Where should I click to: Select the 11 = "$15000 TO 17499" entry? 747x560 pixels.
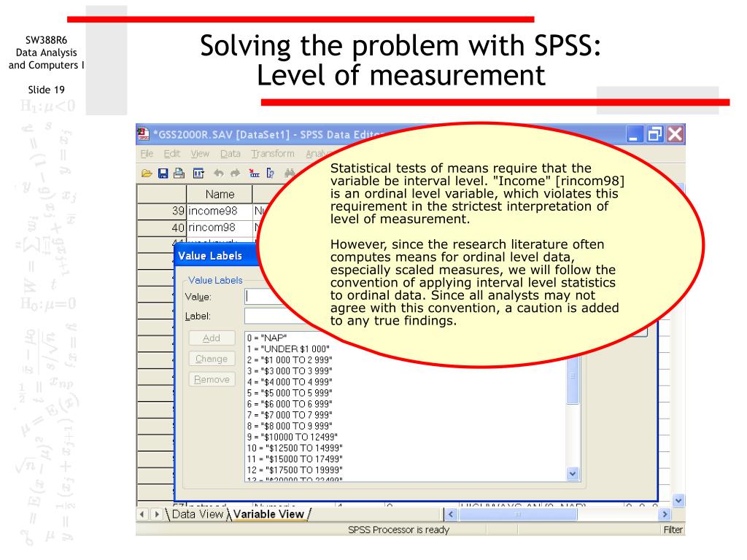point(295,459)
